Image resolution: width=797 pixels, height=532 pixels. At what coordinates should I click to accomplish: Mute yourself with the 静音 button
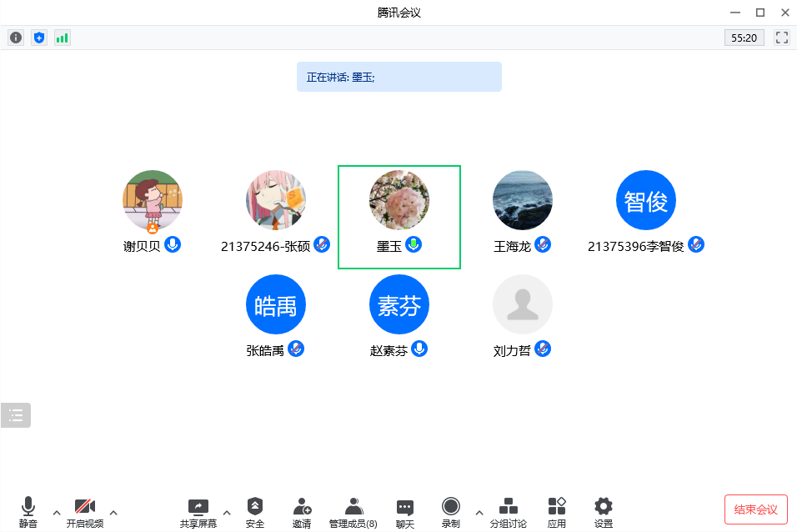pyautogui.click(x=28, y=509)
